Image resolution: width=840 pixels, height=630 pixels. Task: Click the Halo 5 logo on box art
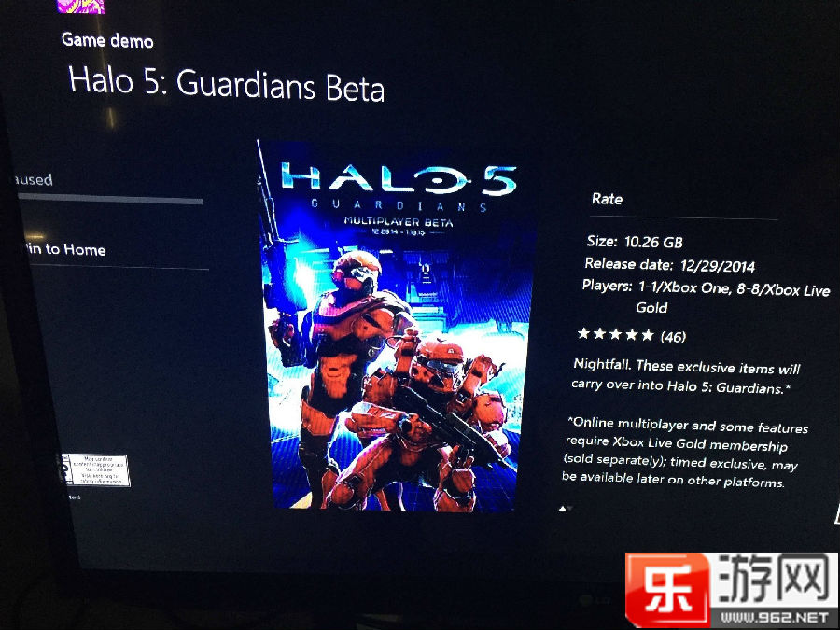[399, 178]
